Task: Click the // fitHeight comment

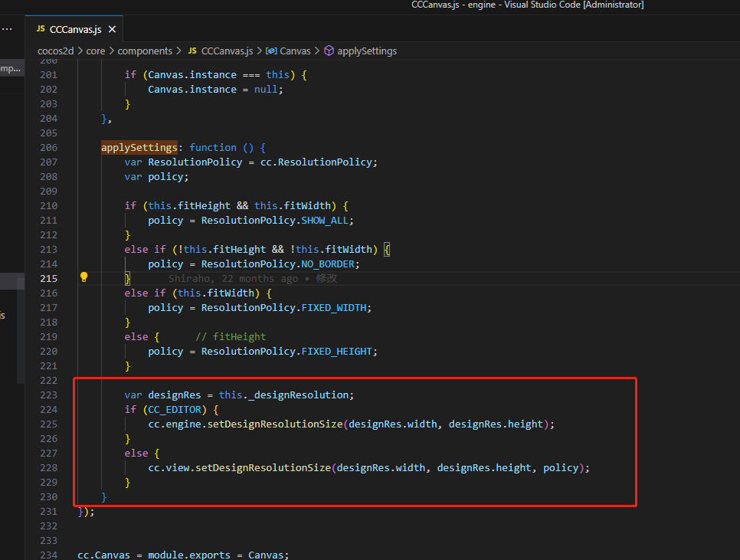Action: coord(231,337)
